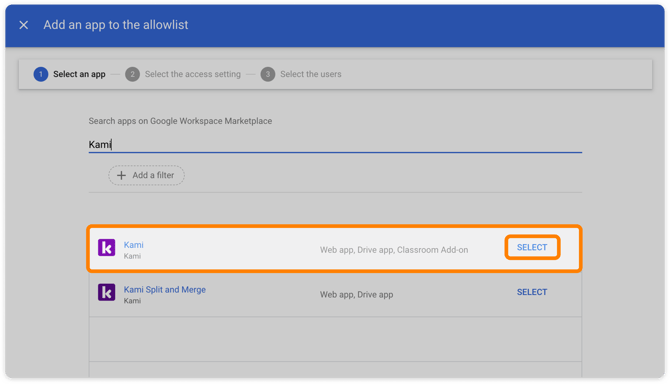Select Kami Split and Merge app

coord(532,292)
